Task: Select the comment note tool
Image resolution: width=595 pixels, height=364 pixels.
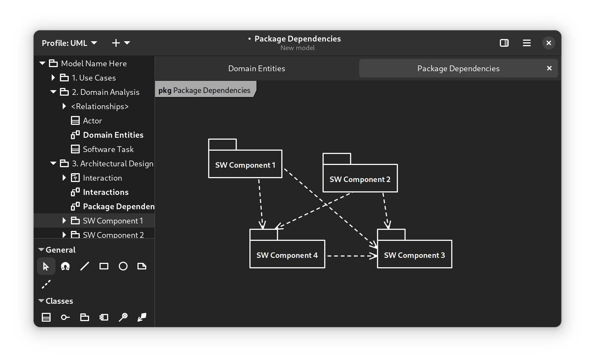Action: coord(142,266)
